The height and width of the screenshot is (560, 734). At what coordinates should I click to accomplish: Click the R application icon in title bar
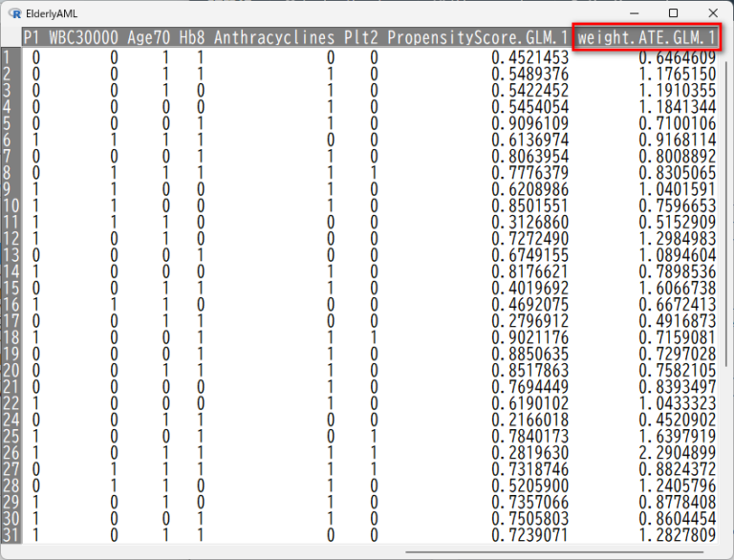point(15,13)
